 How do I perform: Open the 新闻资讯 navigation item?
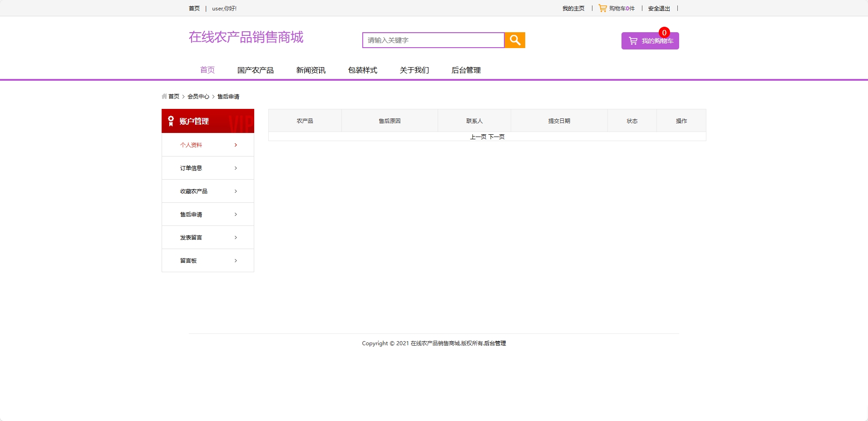311,70
